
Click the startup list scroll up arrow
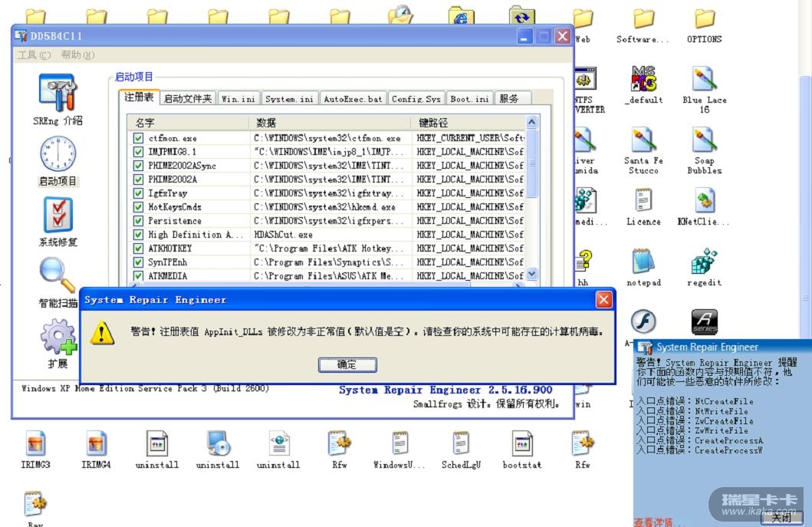532,122
